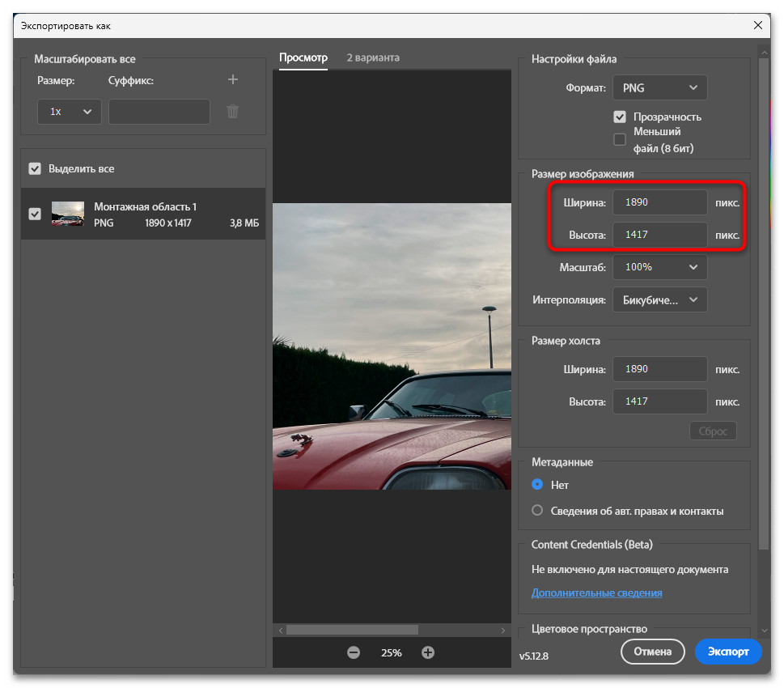Close the Экспортировать как dialog
The image size is (784, 688).
(758, 25)
